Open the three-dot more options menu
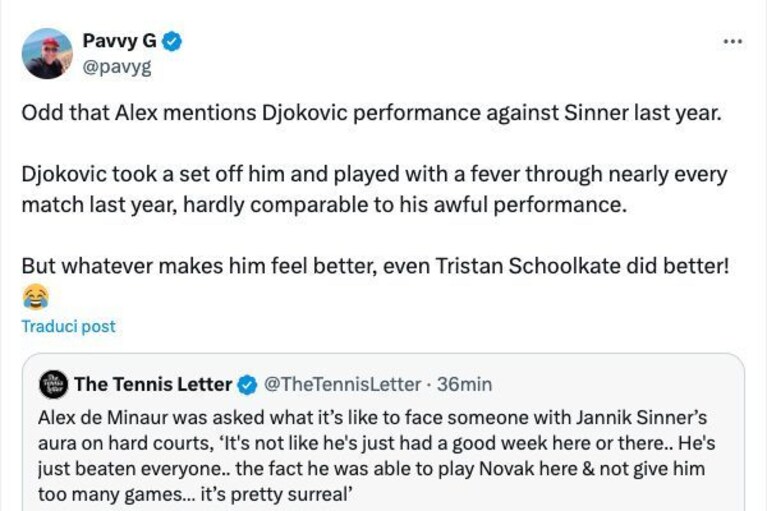The width and height of the screenshot is (767, 511). (733, 42)
